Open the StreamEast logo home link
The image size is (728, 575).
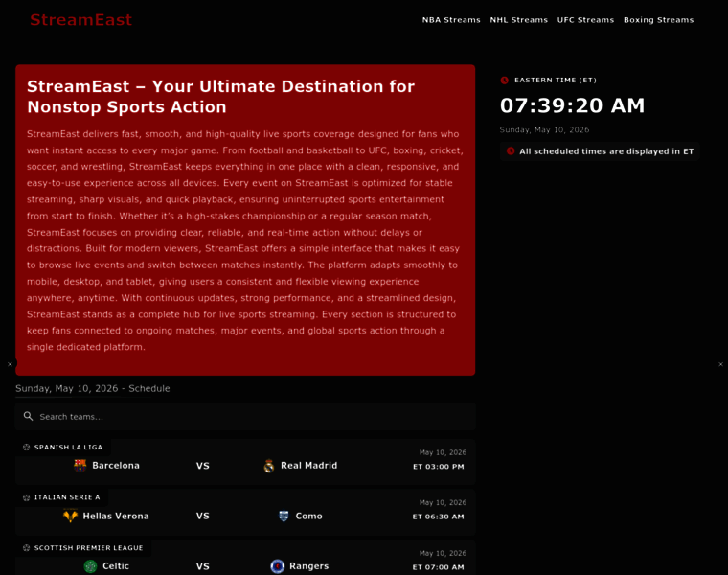pyautogui.click(x=80, y=20)
